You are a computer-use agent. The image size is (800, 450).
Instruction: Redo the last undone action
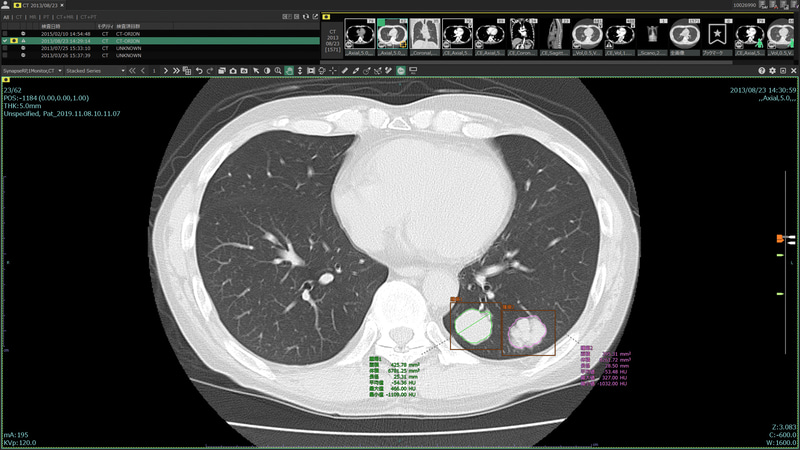tap(210, 70)
